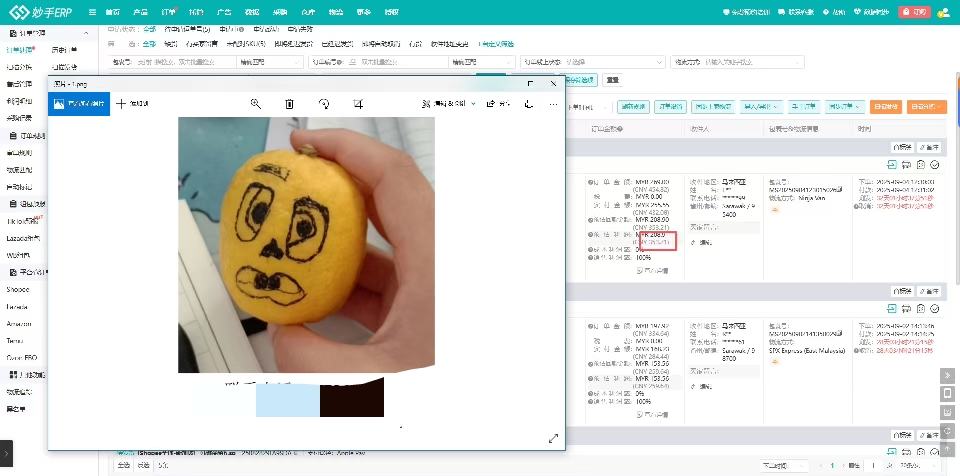Open the 采购 tab in top navigation

[x=280, y=12]
